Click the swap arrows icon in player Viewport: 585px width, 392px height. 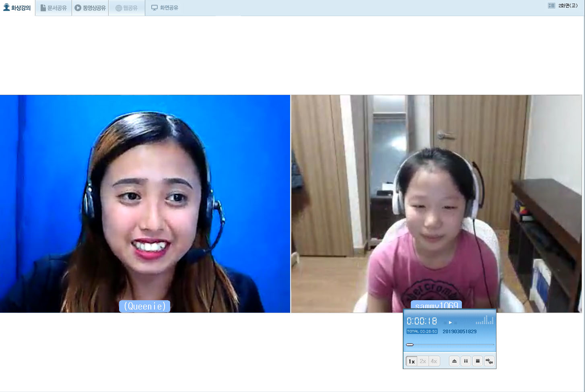click(x=489, y=361)
